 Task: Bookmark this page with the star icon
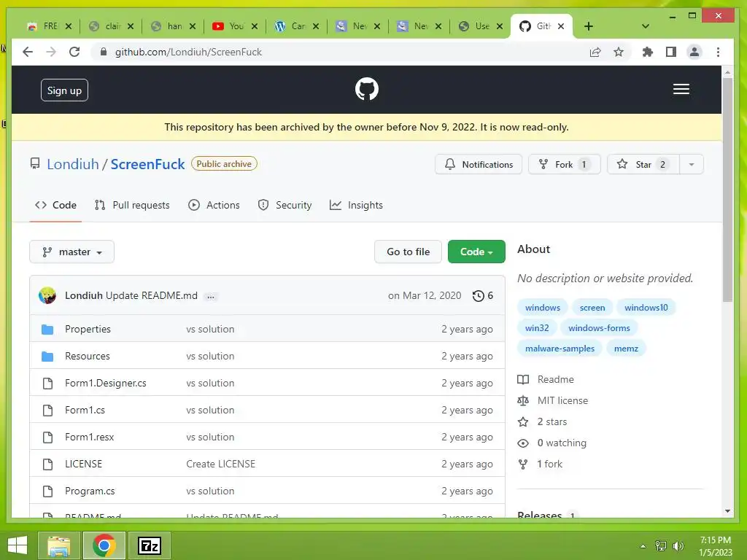(x=619, y=52)
